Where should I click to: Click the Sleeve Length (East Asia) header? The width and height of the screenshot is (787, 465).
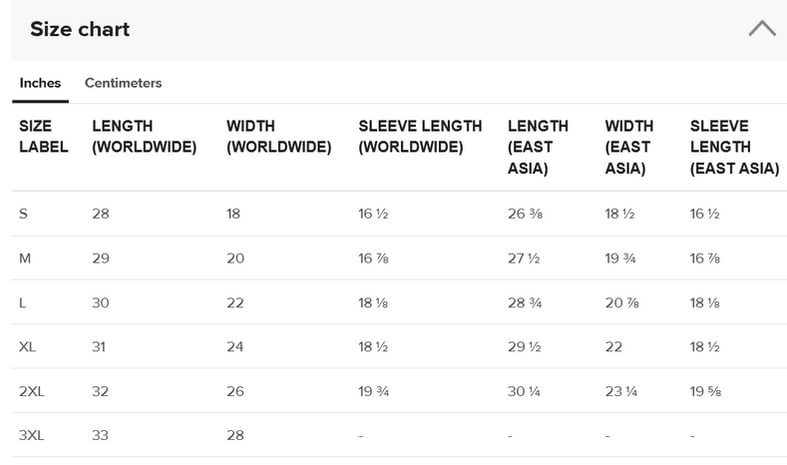click(735, 147)
